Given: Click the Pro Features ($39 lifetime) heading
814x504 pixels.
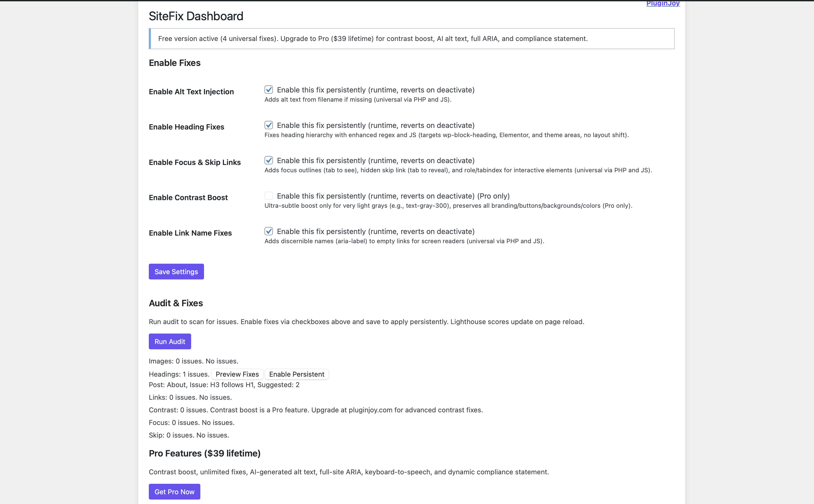Looking at the screenshot, I should pos(205,453).
